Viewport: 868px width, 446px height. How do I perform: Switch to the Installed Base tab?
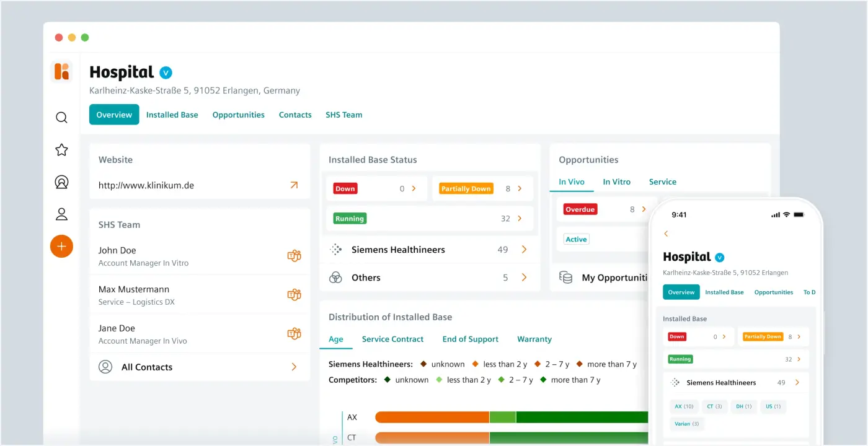[x=172, y=115]
